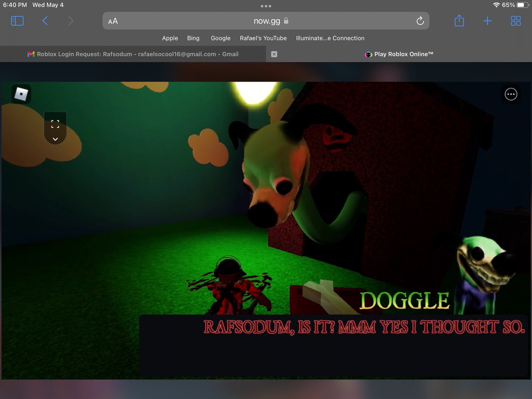Open the Safari sidebar panel
Viewport: 532px width, 399px height.
pyautogui.click(x=17, y=21)
